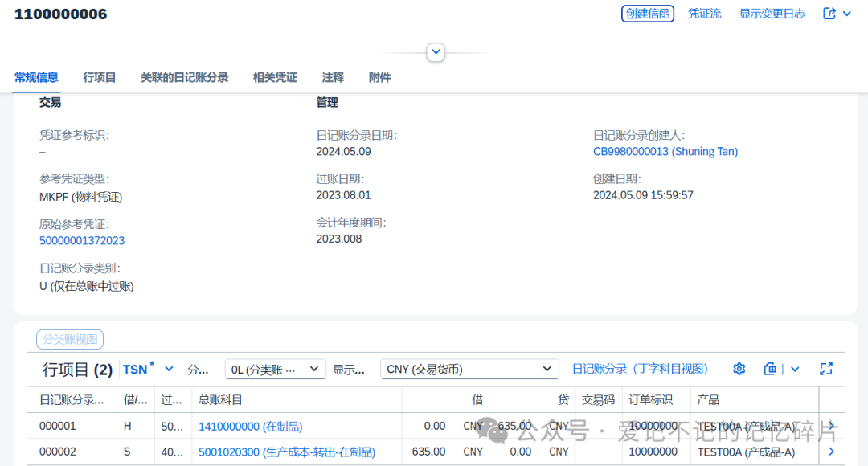Select line item cell 000002
868x466 pixels.
coord(58,452)
